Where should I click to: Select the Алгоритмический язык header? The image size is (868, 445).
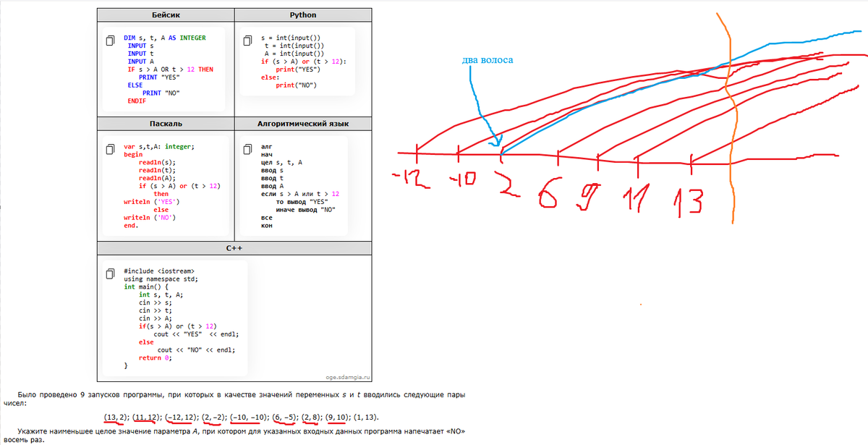tap(302, 124)
